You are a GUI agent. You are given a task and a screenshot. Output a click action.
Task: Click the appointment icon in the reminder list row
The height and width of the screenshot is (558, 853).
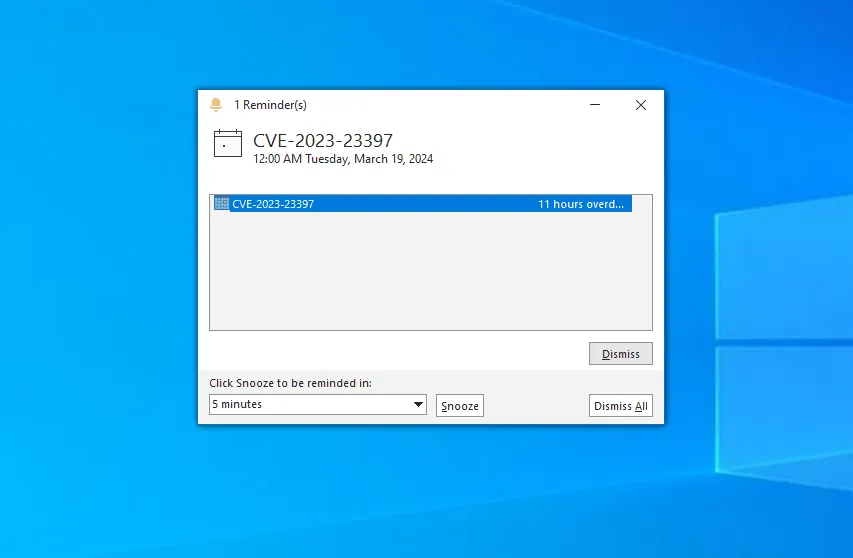pyautogui.click(x=221, y=203)
